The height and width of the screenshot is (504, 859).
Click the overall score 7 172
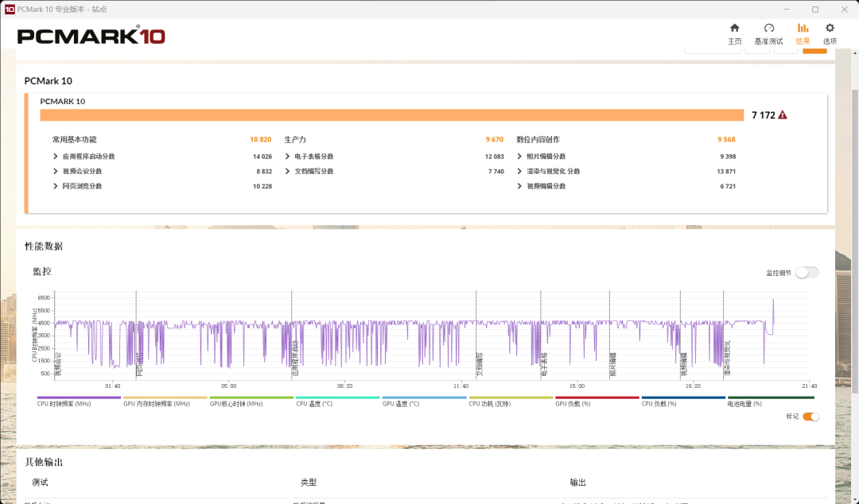tap(763, 115)
